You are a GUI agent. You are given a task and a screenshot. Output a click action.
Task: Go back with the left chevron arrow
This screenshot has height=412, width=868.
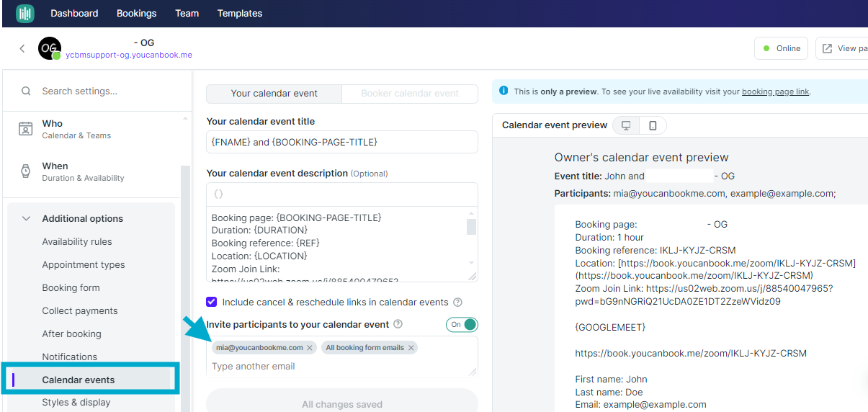(22, 48)
